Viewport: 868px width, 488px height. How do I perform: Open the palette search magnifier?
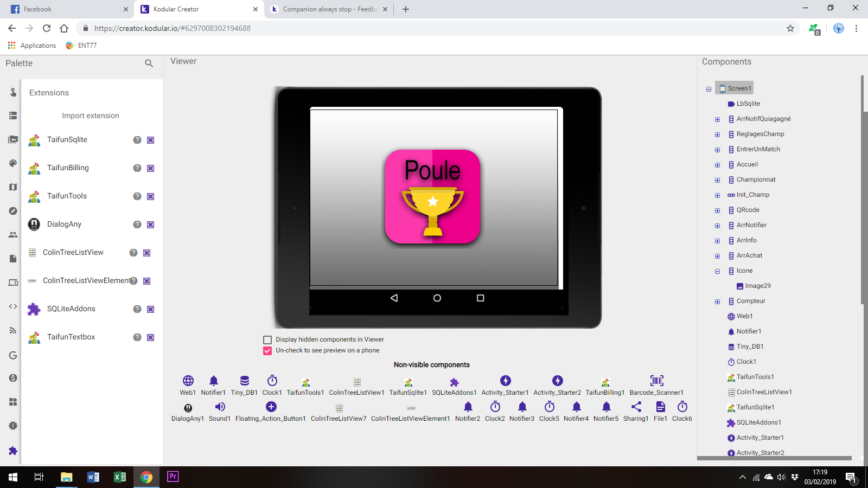tap(149, 63)
